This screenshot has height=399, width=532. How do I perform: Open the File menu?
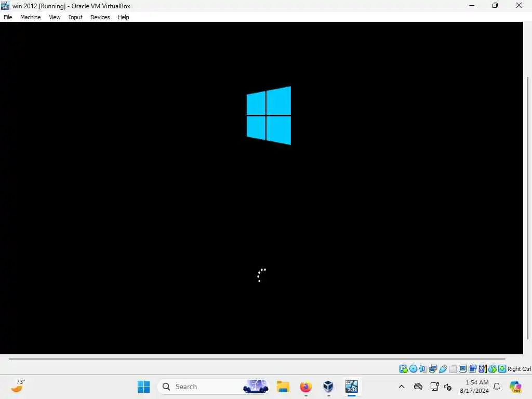[x=8, y=17]
